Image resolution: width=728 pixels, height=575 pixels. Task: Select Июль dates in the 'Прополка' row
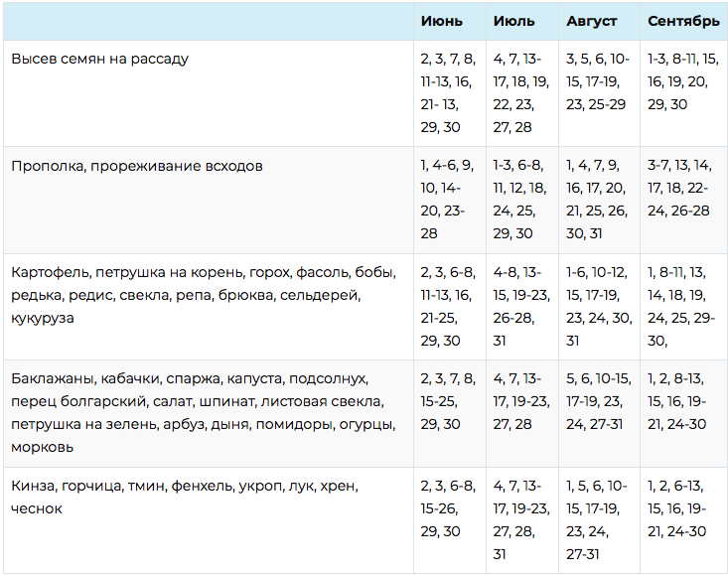click(519, 200)
